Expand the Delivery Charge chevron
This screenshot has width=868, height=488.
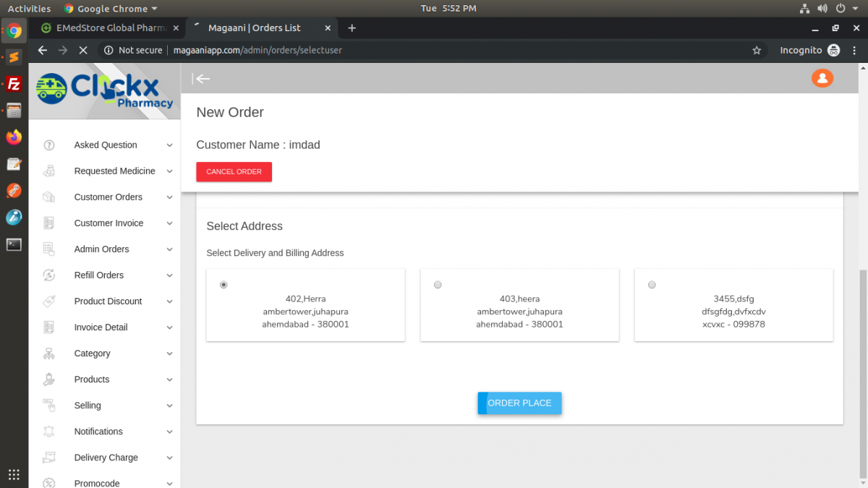[169, 458]
